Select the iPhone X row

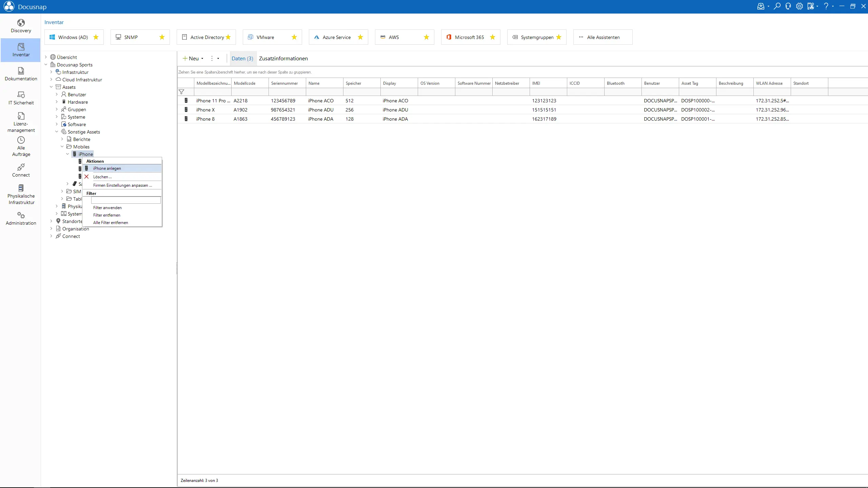coord(522,110)
